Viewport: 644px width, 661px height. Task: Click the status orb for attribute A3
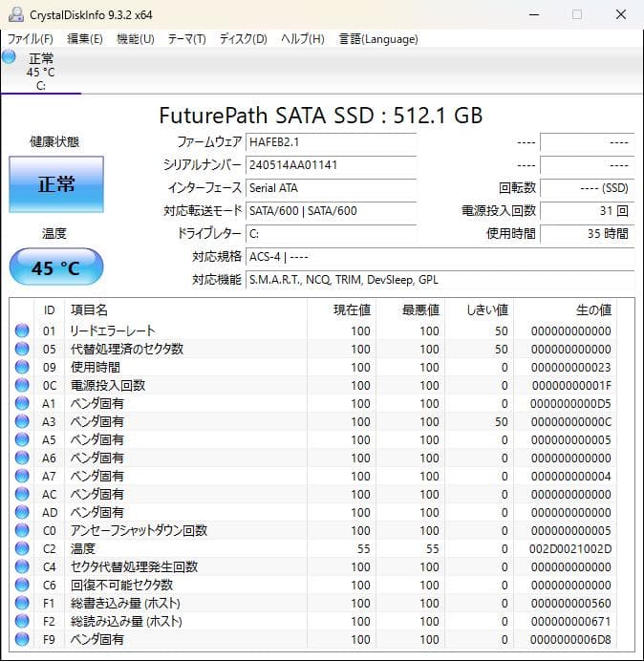pos(22,421)
